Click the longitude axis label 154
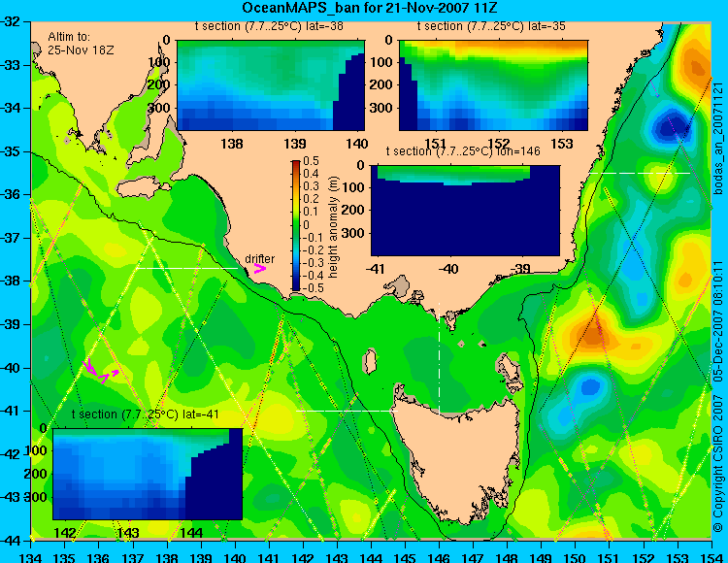The height and width of the screenshot is (563, 728). point(711,557)
